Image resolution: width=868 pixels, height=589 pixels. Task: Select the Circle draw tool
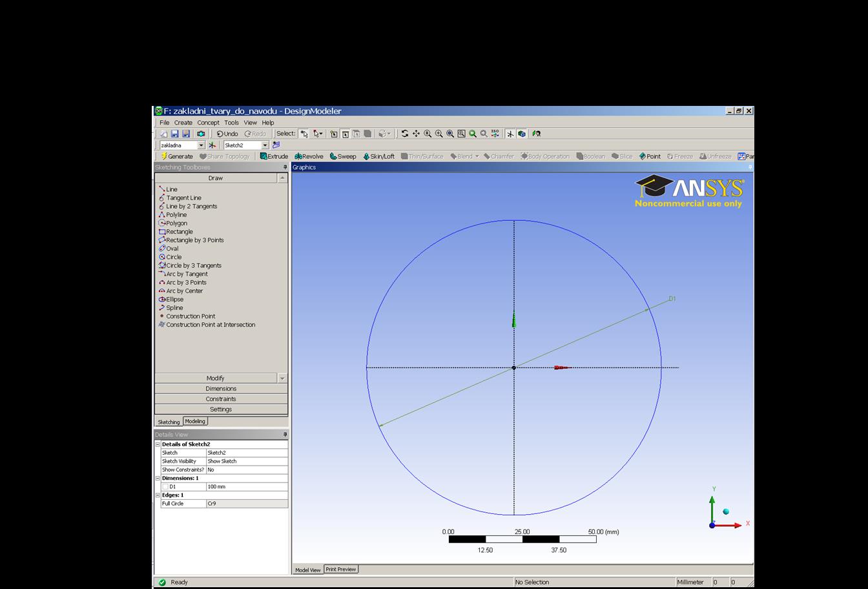tap(170, 256)
